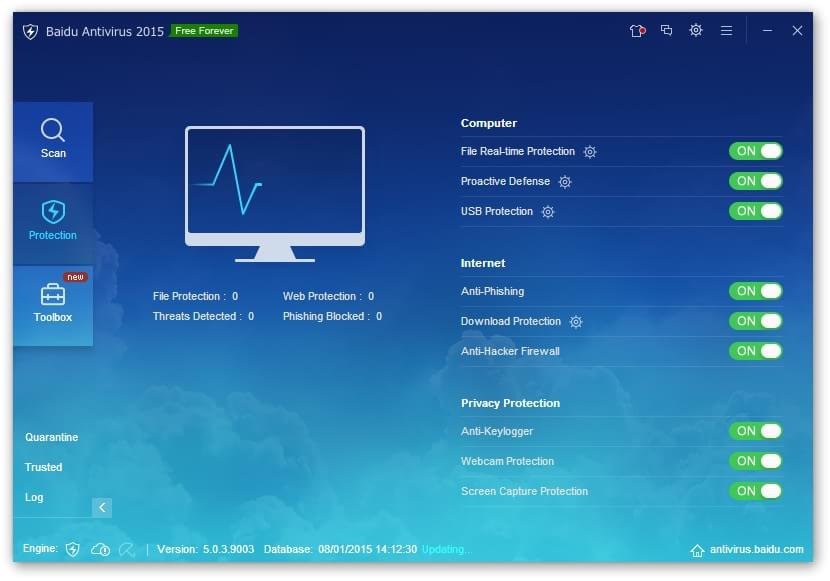Switch to the Protection tab
This screenshot has width=830, height=581.
53,224
